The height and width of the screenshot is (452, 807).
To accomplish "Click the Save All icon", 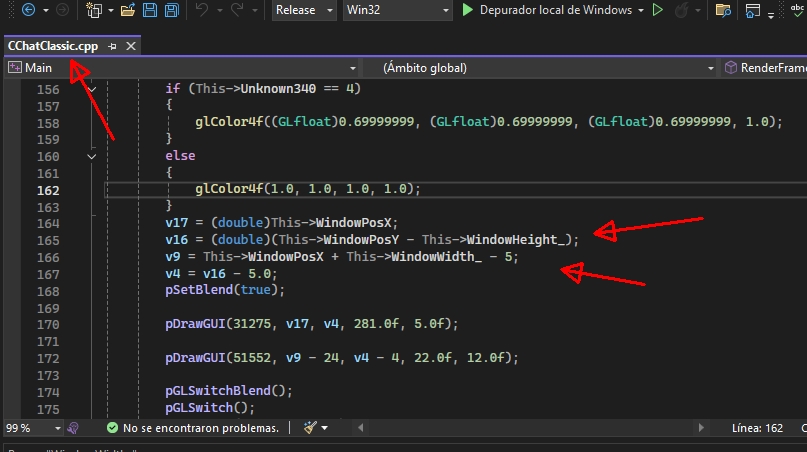I will pos(171,10).
